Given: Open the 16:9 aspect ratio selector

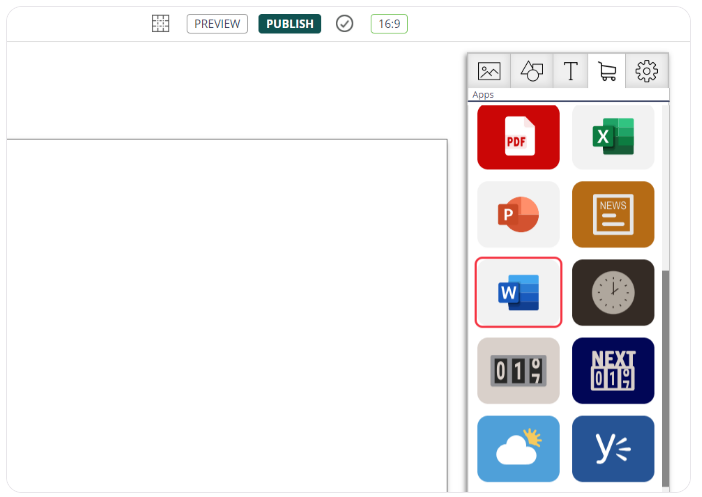Looking at the screenshot, I should pos(389,24).
